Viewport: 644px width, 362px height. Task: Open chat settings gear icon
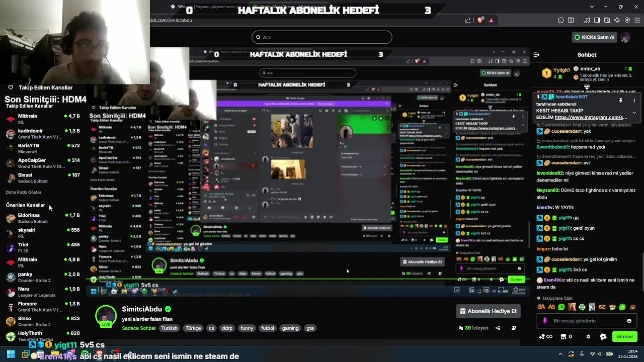[588, 337]
